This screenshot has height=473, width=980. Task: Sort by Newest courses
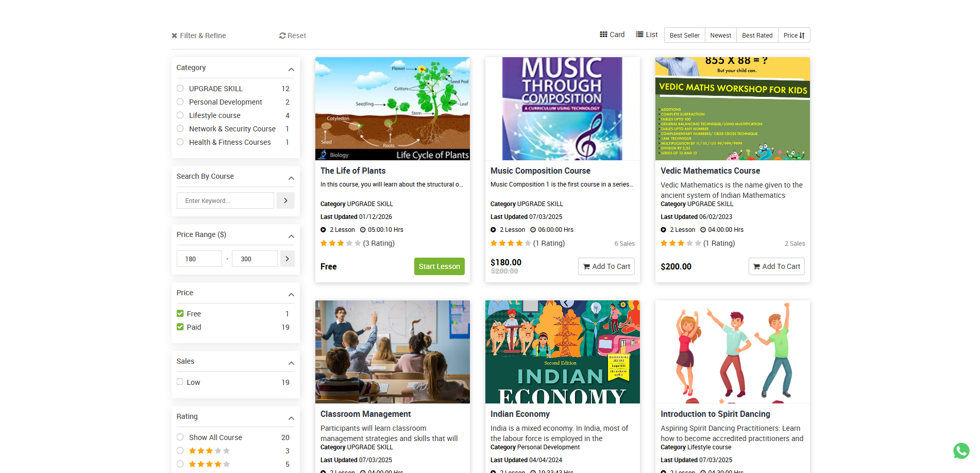720,35
